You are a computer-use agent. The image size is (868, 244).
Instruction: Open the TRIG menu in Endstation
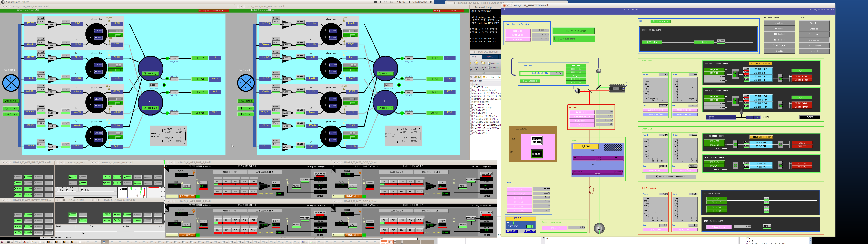point(810,117)
